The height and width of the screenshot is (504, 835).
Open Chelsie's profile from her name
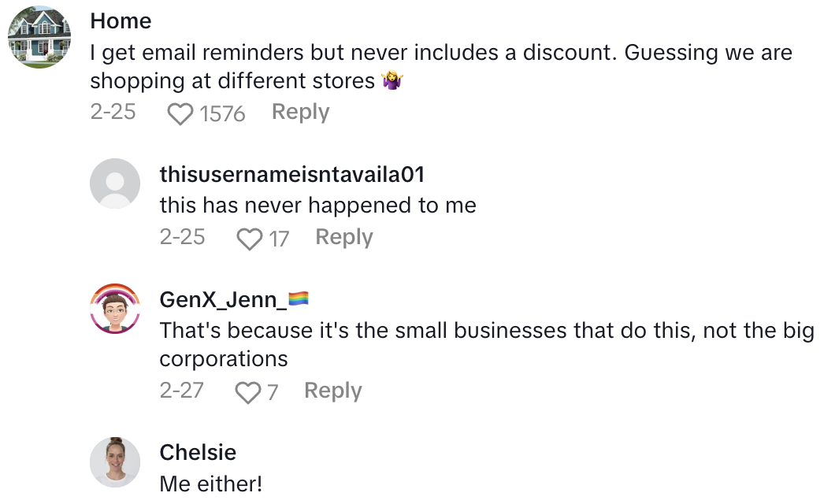point(198,452)
